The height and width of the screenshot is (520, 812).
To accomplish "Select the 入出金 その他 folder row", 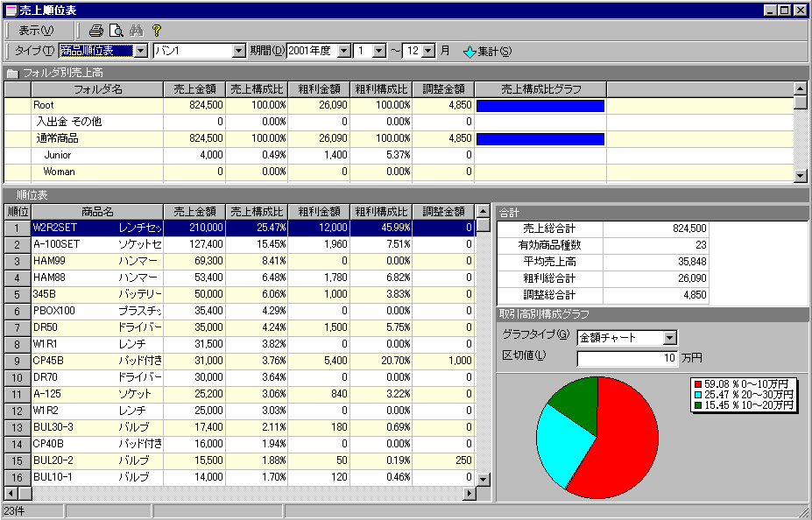I will point(399,122).
